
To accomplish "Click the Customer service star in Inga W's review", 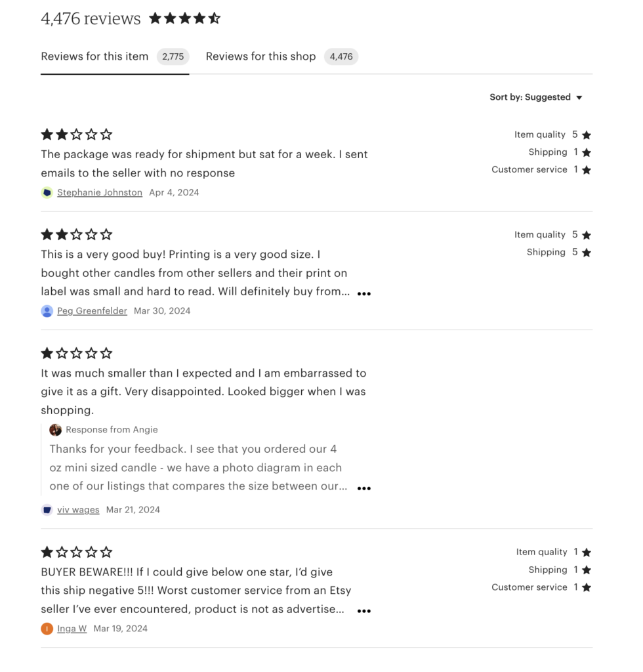I will (x=585, y=587).
